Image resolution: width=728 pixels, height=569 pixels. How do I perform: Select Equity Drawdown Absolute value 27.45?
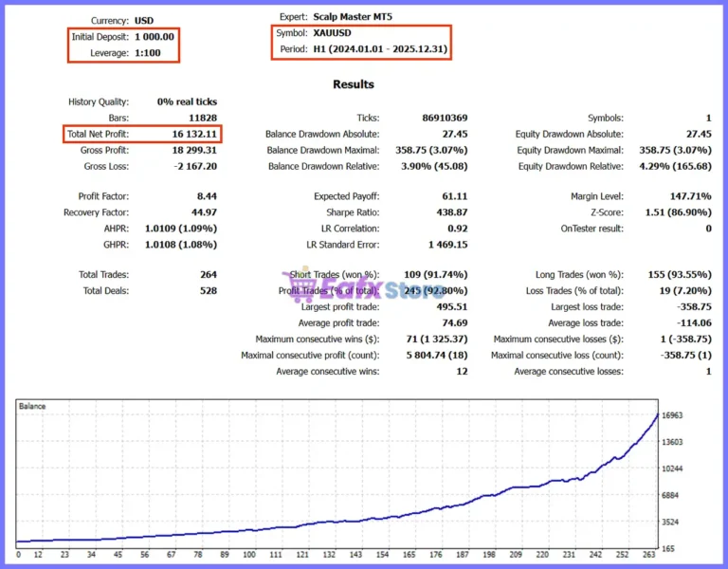tap(700, 135)
